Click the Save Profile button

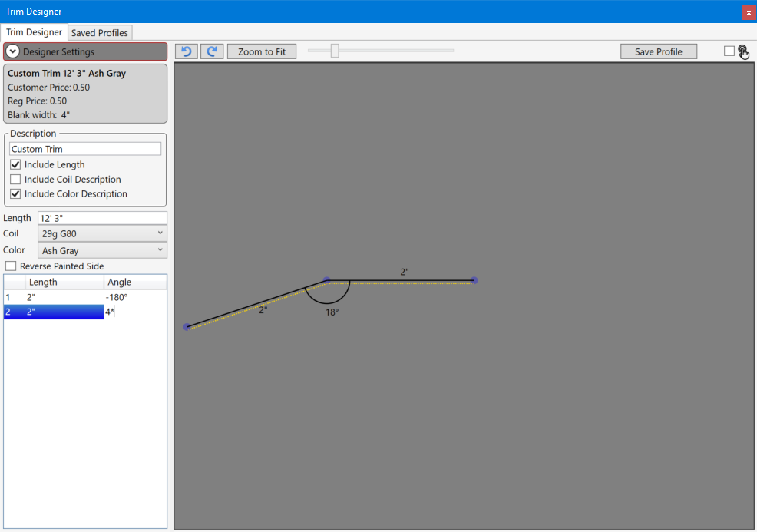(658, 51)
